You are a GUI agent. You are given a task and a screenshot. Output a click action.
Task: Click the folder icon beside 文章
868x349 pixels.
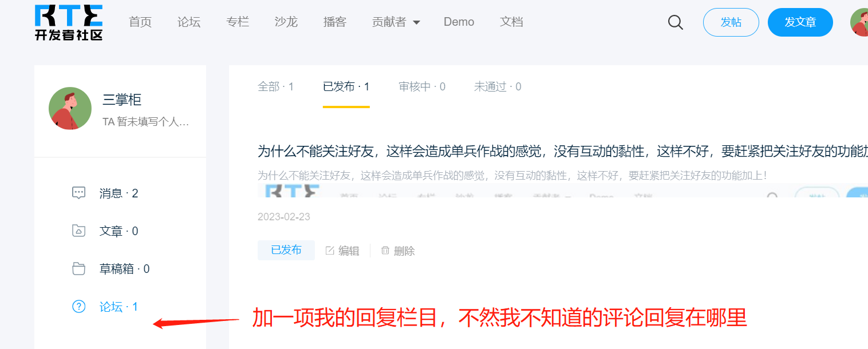(79, 231)
